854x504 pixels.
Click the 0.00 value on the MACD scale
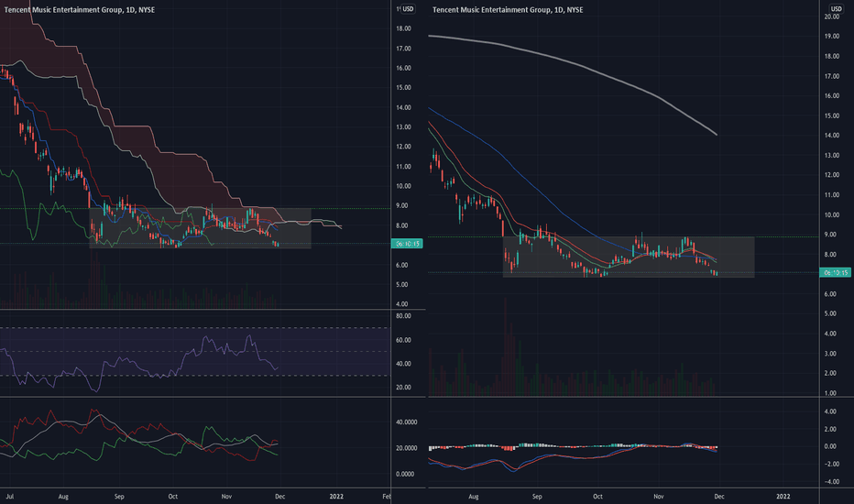pyautogui.click(x=830, y=446)
